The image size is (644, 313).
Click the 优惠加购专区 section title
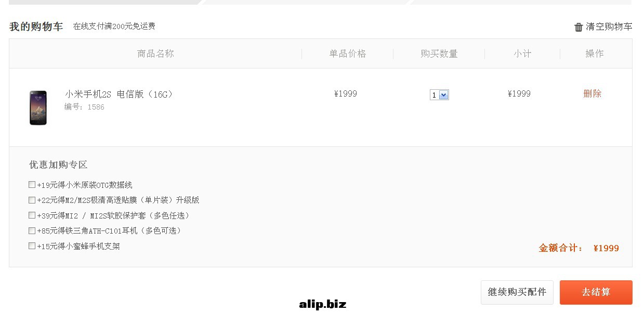[x=58, y=165]
